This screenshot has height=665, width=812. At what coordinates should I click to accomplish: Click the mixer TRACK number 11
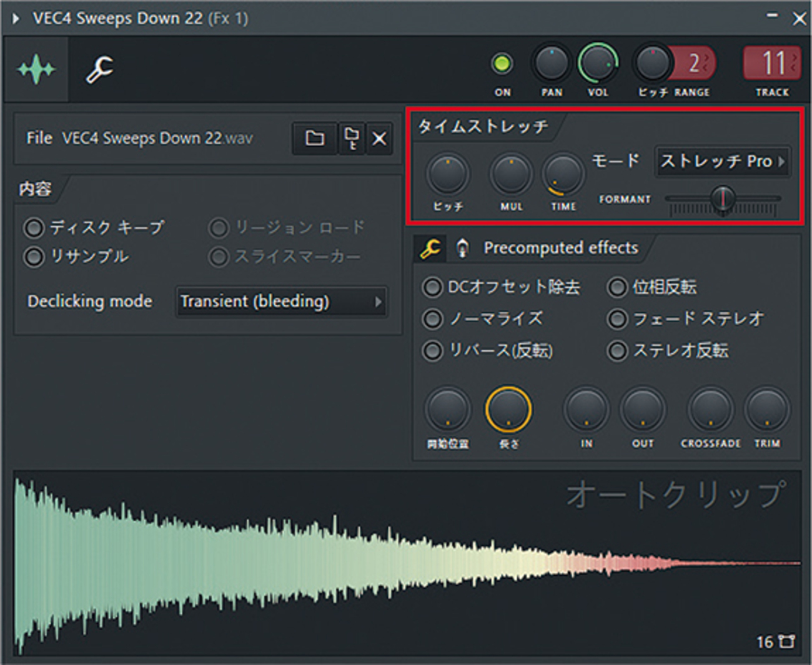[x=772, y=63]
